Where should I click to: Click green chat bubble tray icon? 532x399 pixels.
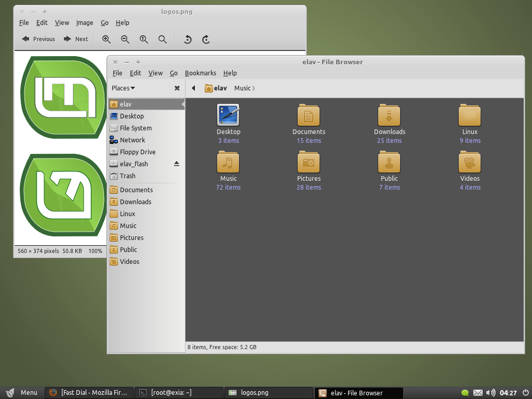point(465,393)
